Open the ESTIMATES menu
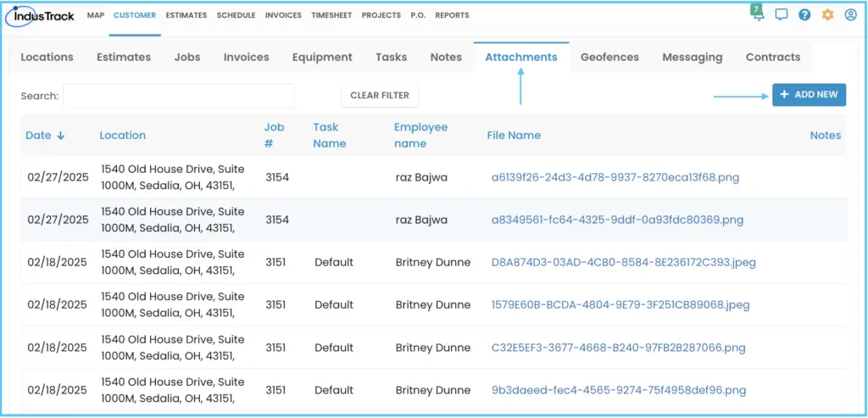This screenshot has height=418, width=868. [186, 15]
